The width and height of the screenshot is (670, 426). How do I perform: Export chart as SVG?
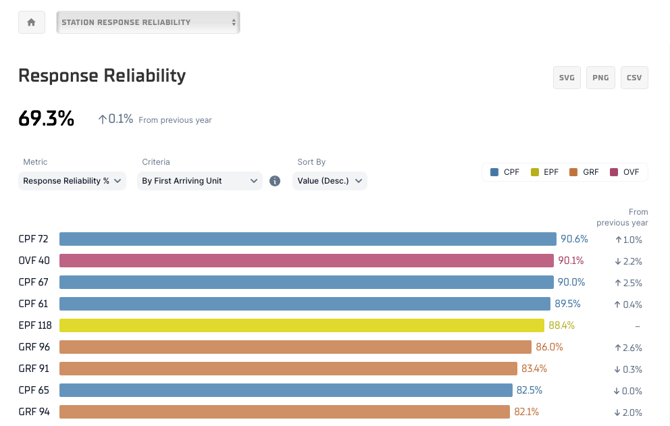point(567,78)
